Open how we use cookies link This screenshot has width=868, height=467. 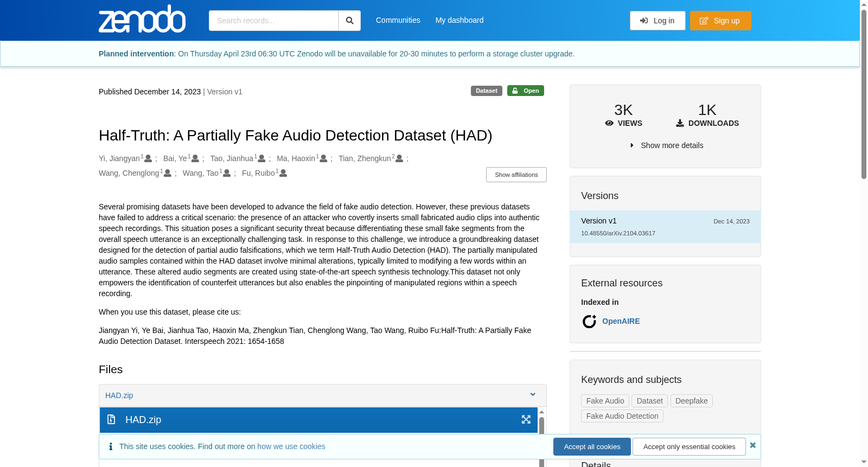[291, 446]
